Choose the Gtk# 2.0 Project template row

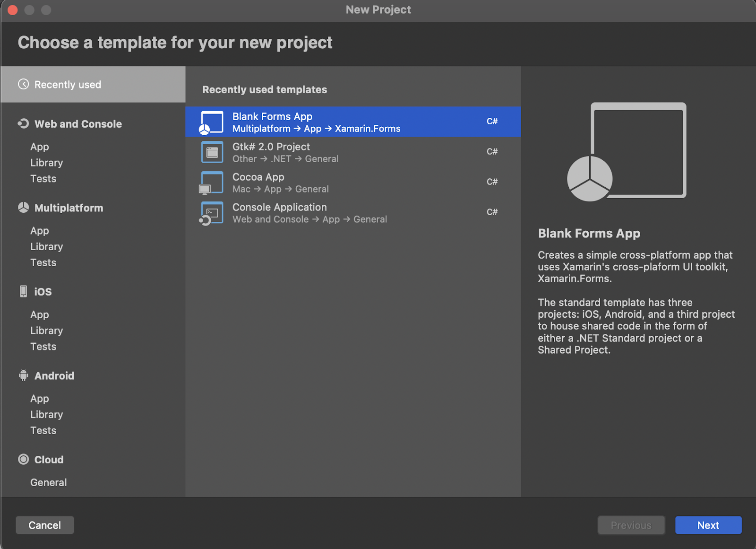pyautogui.click(x=353, y=152)
